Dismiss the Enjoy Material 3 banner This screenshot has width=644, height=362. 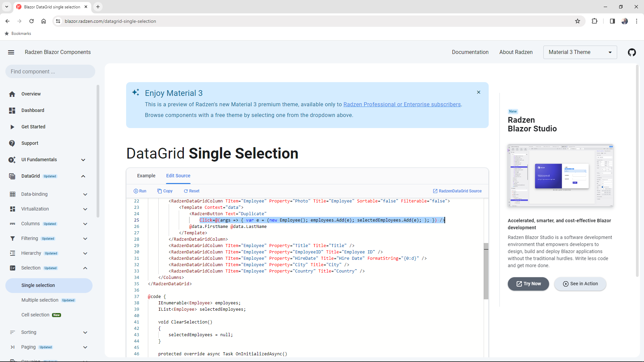(x=479, y=92)
